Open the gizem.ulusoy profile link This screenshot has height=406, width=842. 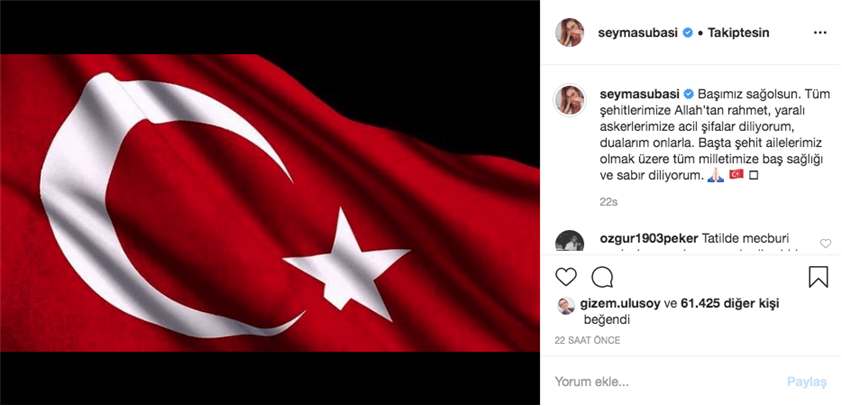click(620, 303)
